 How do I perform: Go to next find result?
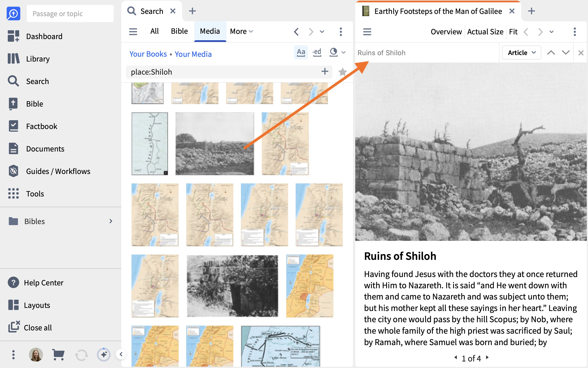(x=566, y=53)
